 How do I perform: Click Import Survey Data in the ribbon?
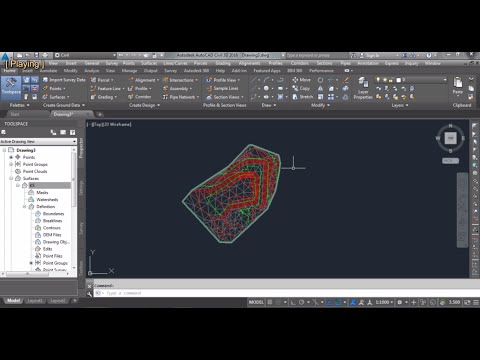coord(64,80)
